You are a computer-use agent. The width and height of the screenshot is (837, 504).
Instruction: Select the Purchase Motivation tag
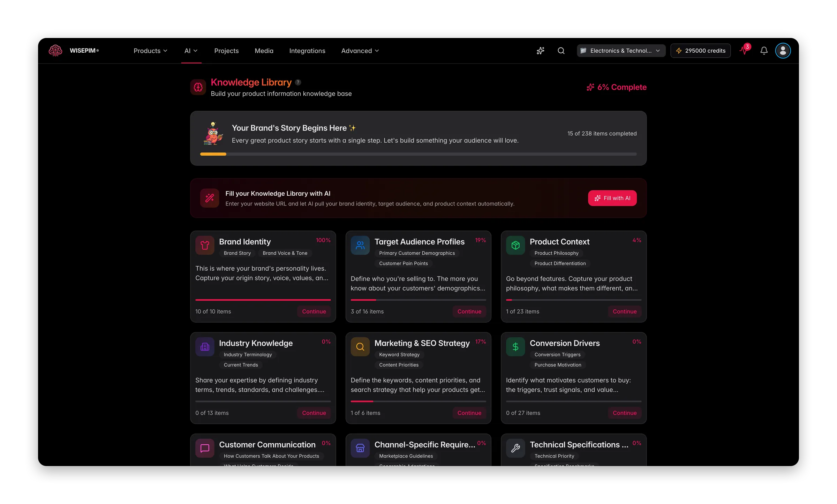coord(558,365)
